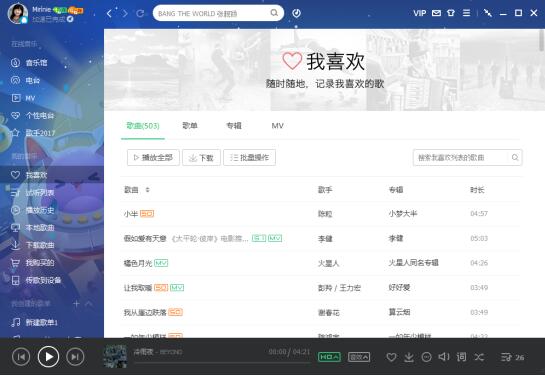Open the artist 陈粒

pos(325,214)
